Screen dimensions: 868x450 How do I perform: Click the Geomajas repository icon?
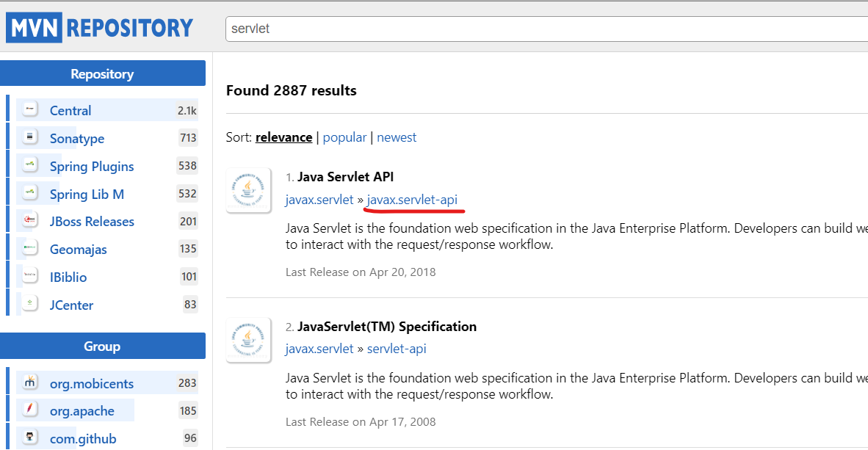(30, 247)
